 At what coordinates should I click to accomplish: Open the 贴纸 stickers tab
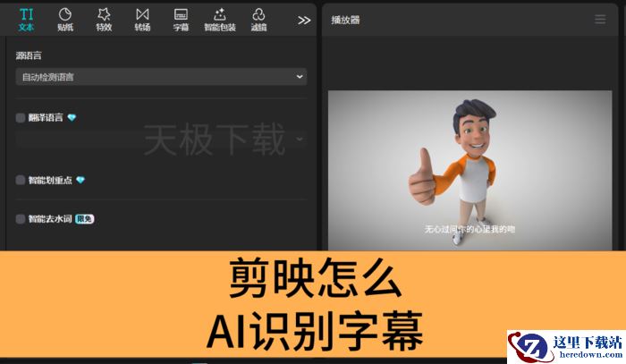click(65, 20)
